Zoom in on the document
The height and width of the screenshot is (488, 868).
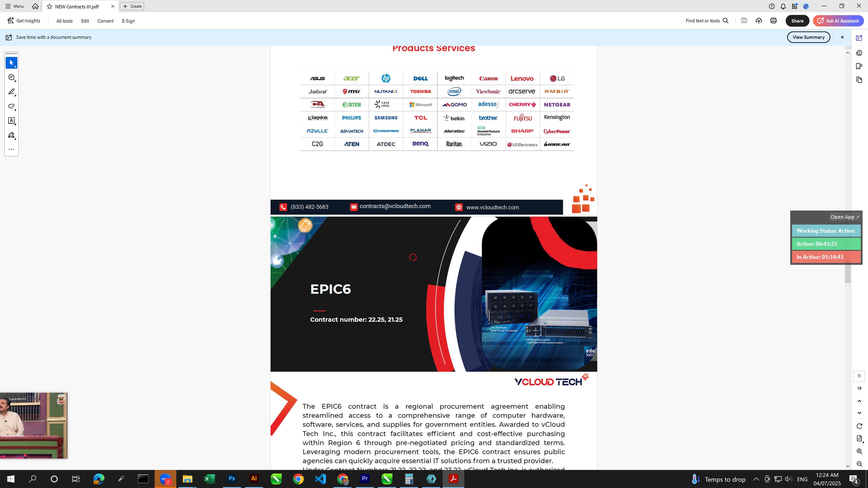click(x=859, y=452)
